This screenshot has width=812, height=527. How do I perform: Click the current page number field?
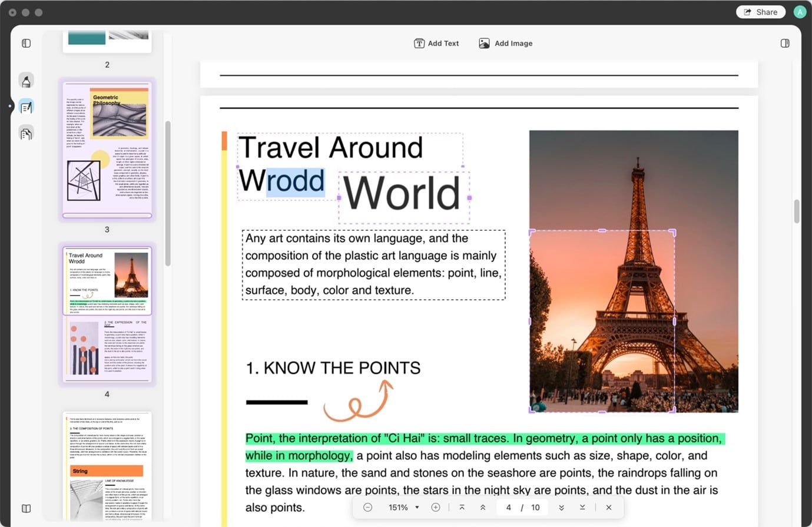pyautogui.click(x=508, y=507)
